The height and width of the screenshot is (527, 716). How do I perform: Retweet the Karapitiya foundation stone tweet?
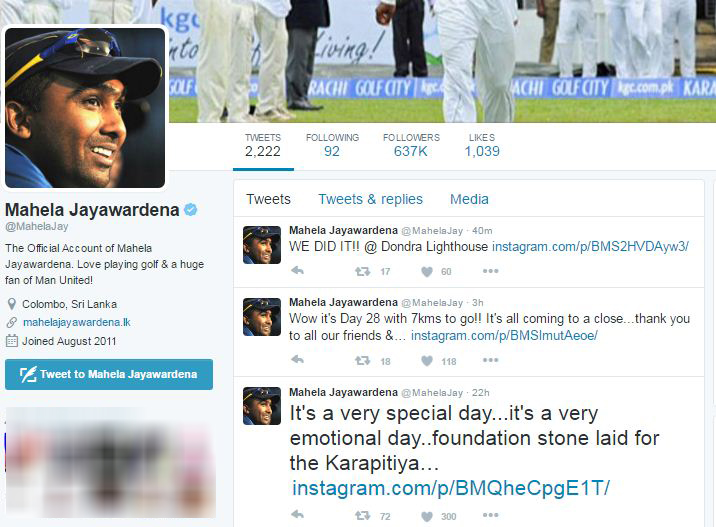coord(363,516)
